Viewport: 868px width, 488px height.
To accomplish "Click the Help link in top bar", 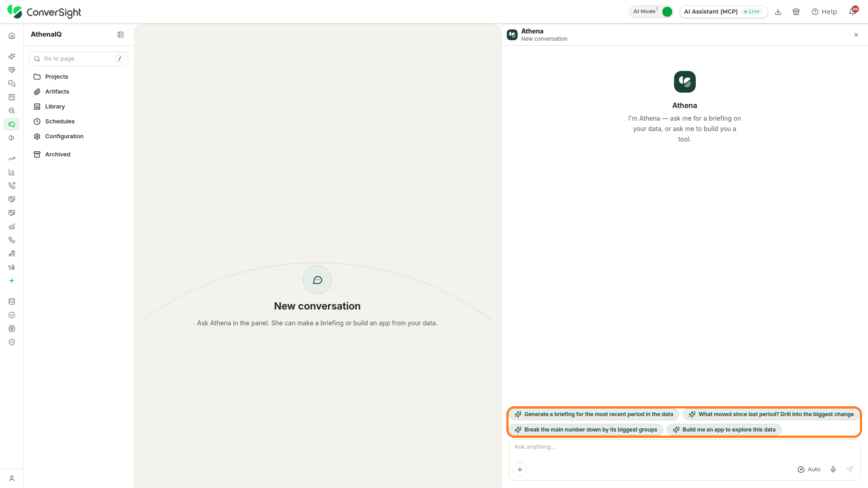I will (x=824, y=12).
